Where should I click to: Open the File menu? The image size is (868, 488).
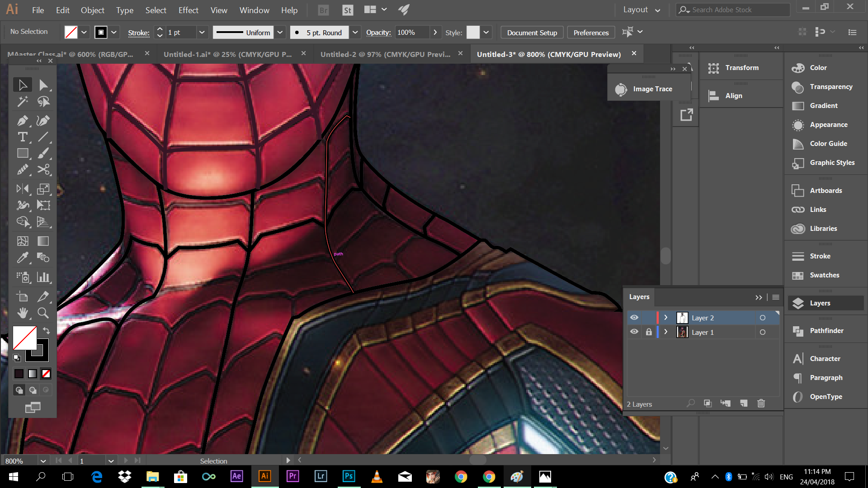pos(38,10)
